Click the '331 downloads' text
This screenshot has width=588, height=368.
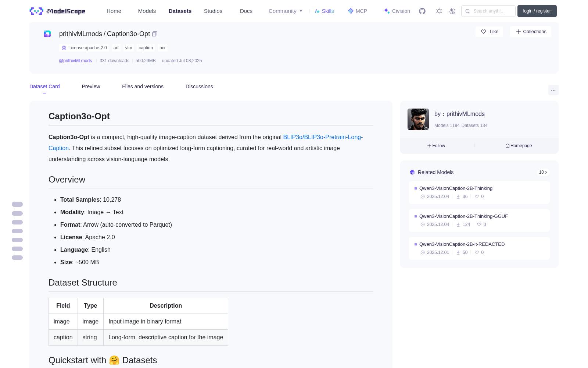pyautogui.click(x=114, y=61)
